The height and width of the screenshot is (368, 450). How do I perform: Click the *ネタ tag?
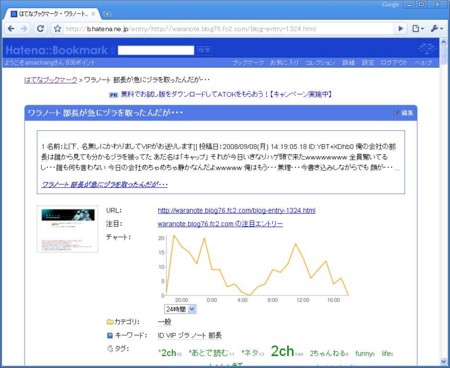tap(250, 353)
